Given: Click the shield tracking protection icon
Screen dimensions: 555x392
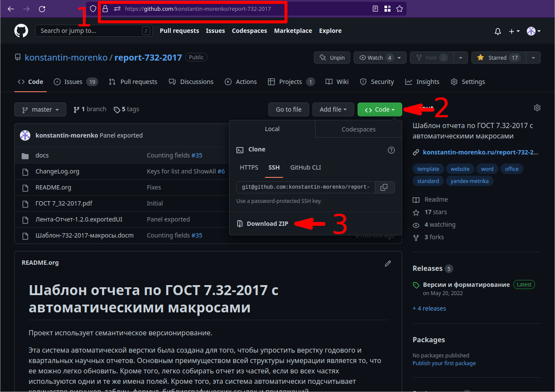Looking at the screenshot, I should pos(93,9).
